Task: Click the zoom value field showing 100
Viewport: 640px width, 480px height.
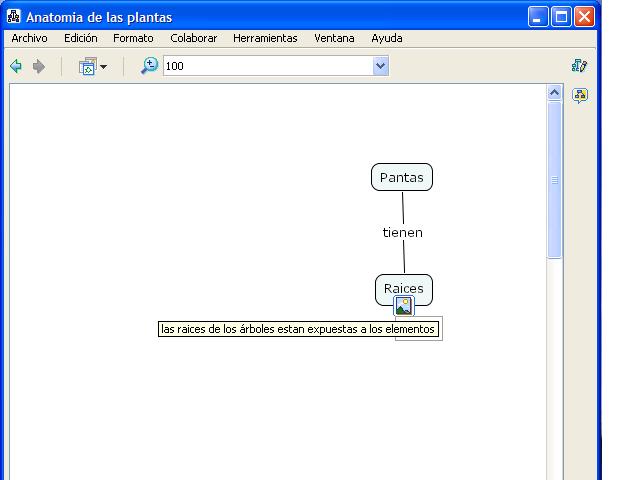Action: [x=265, y=66]
